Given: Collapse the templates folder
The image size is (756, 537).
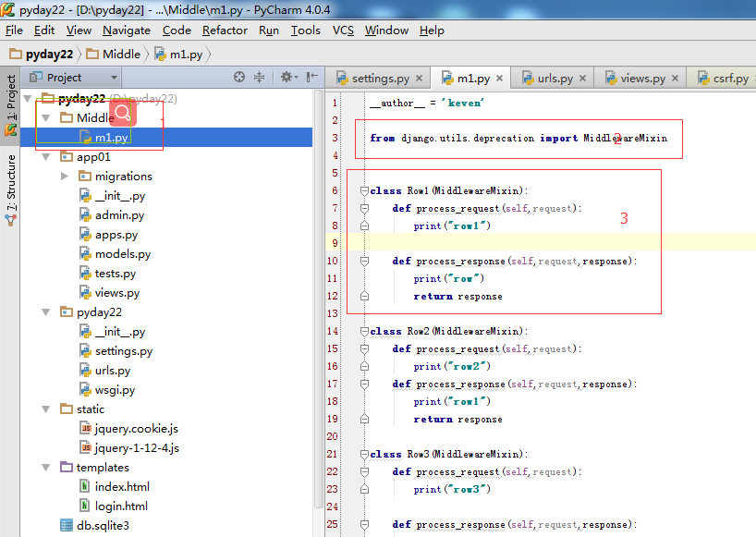Looking at the screenshot, I should pyautogui.click(x=46, y=468).
